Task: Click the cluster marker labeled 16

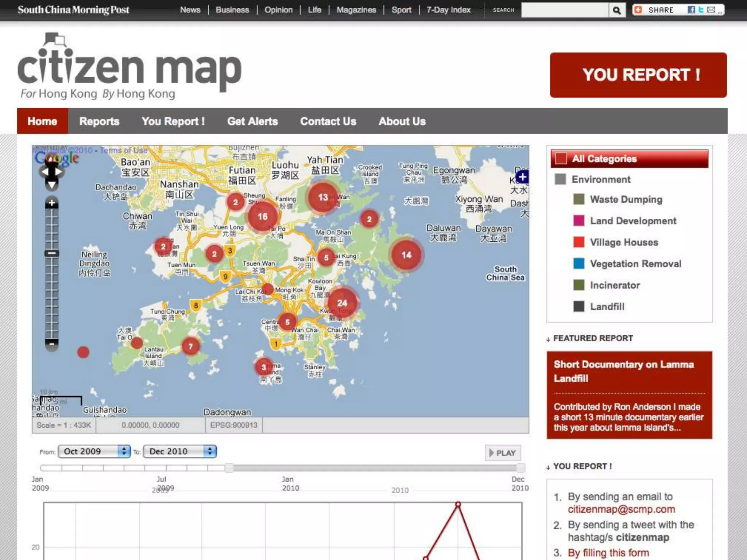Action: [x=263, y=217]
